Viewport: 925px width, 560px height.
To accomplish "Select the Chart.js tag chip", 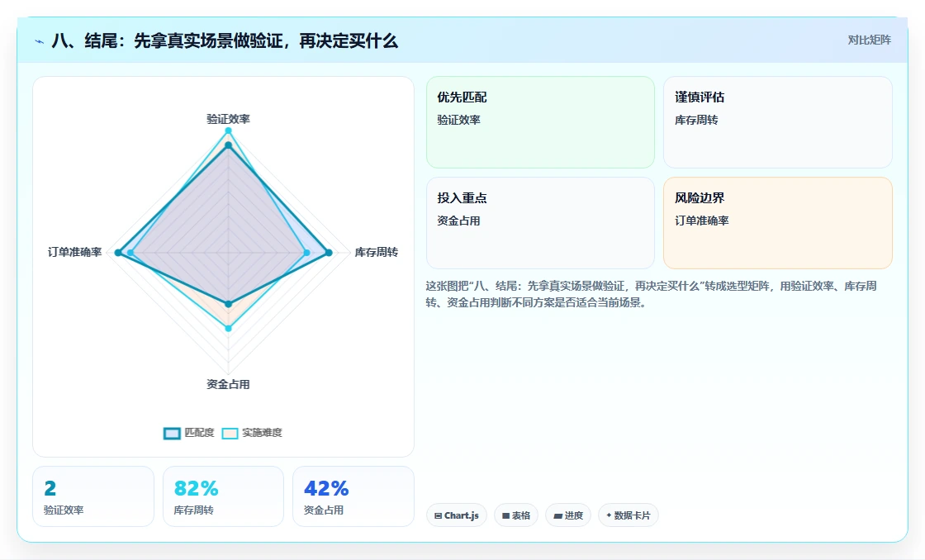I will 457,515.
